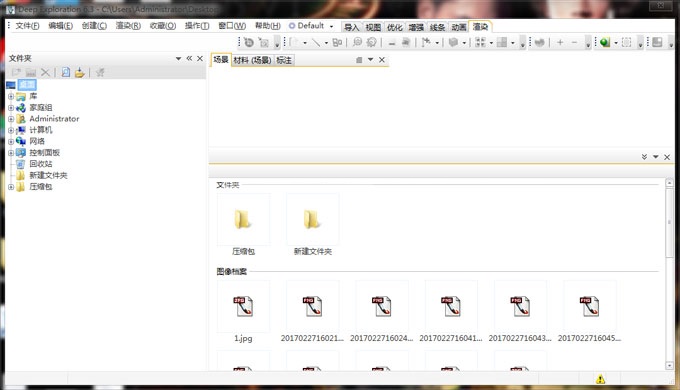Expand the 计算机 tree node
This screenshot has width=680, height=390.
point(11,130)
